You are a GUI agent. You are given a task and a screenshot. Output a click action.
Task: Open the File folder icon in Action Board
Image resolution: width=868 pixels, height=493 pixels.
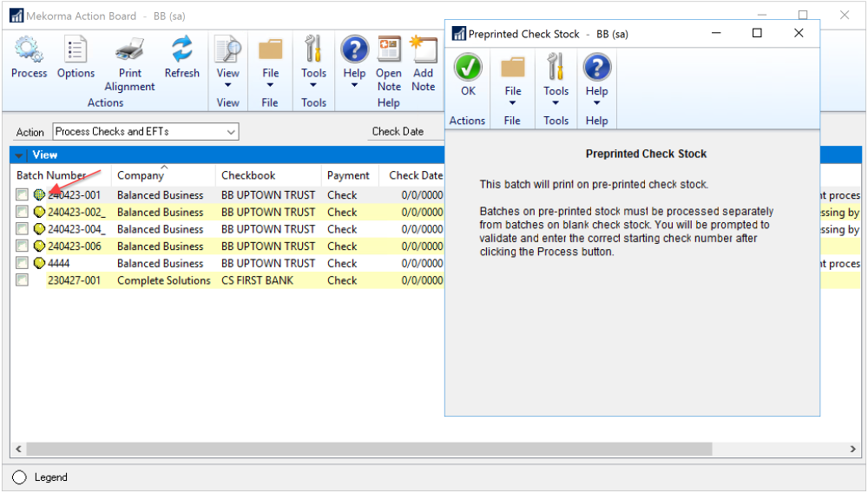(x=270, y=49)
